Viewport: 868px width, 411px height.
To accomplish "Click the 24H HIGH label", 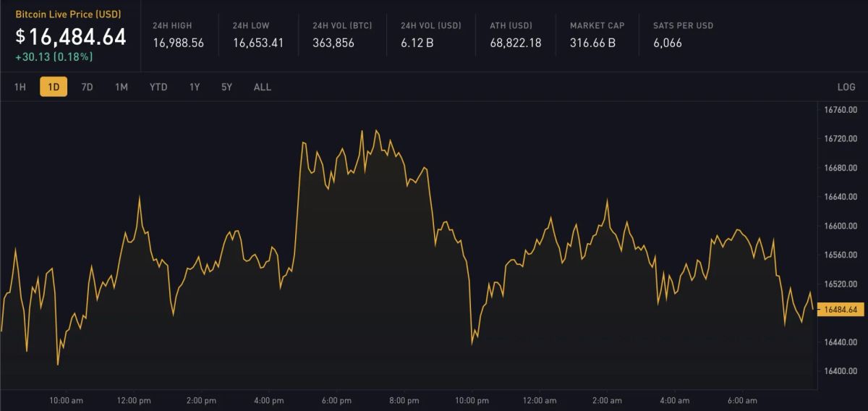I will 172,25.
